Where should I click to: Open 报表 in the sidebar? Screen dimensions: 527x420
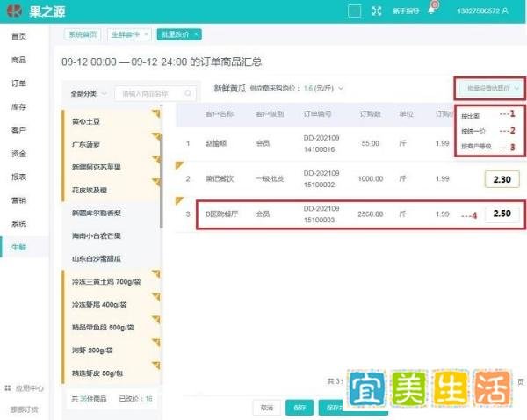point(18,177)
